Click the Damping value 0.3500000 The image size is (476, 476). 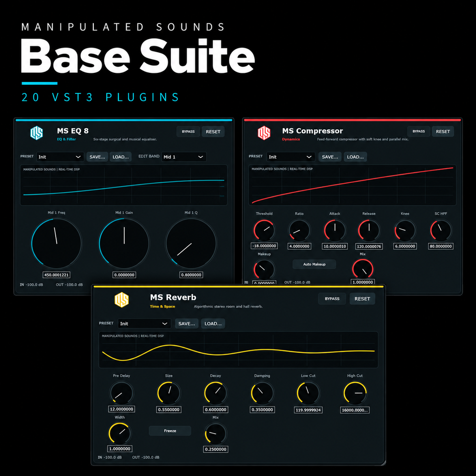(262, 410)
